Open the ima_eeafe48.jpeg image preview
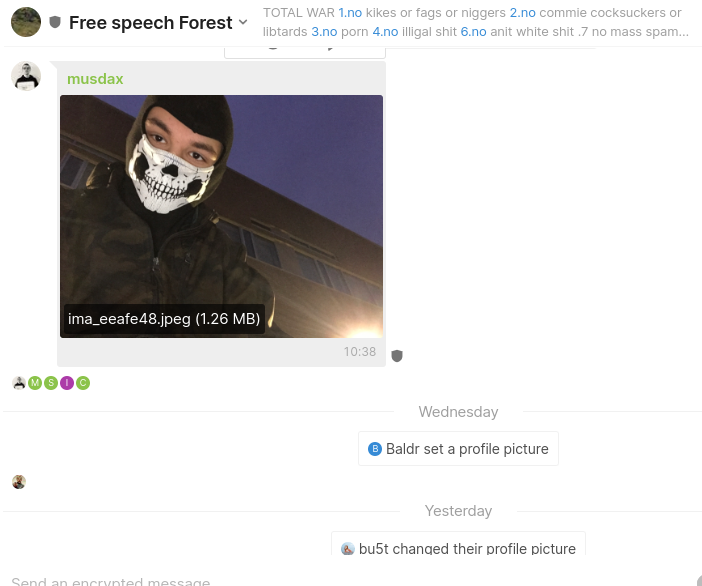This screenshot has width=702, height=586. coord(222,216)
